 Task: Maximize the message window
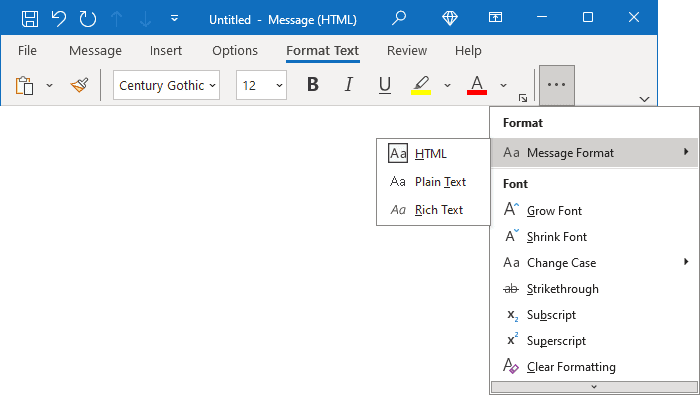588,17
